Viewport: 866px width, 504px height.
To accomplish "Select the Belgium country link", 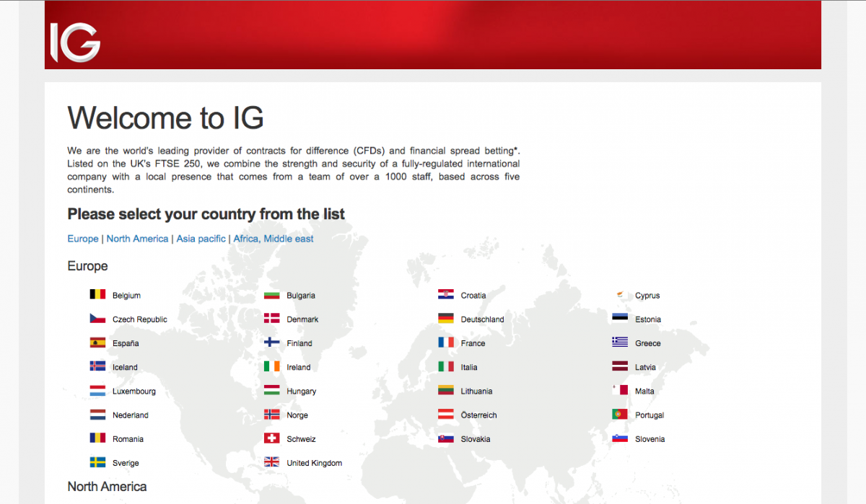I will [126, 296].
